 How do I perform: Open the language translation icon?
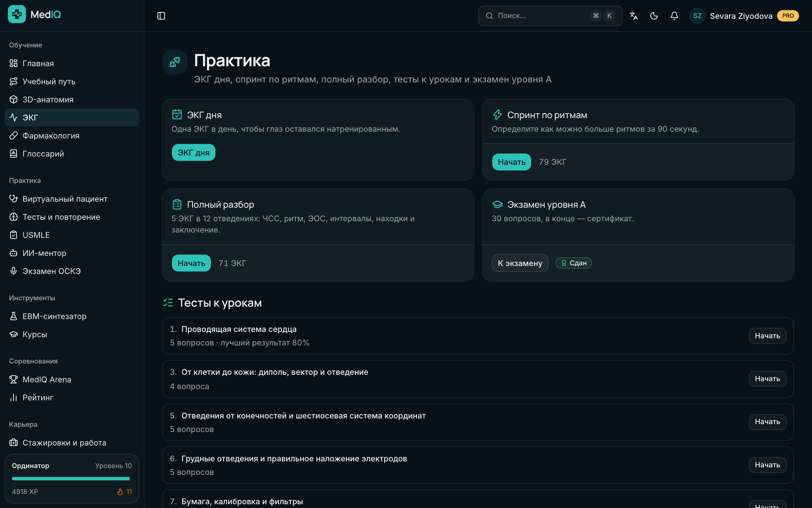[x=634, y=16]
